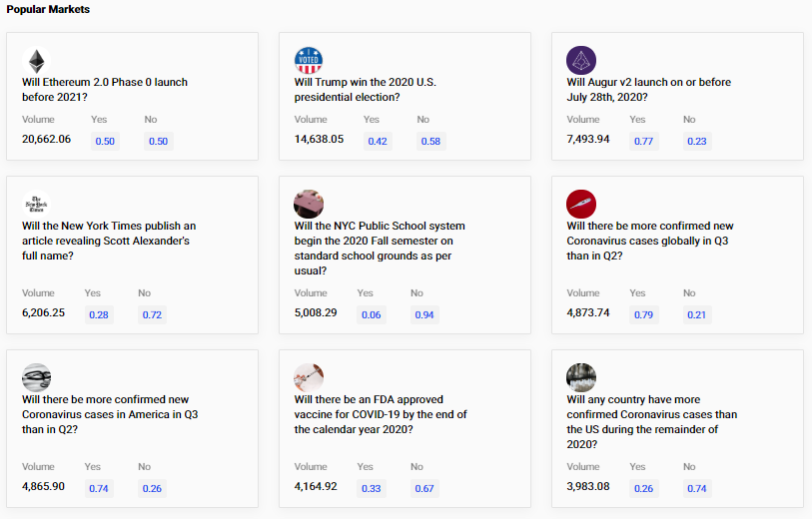Click the New York Times logo icon
Viewport: 812px width, 519px height.
coord(36,204)
